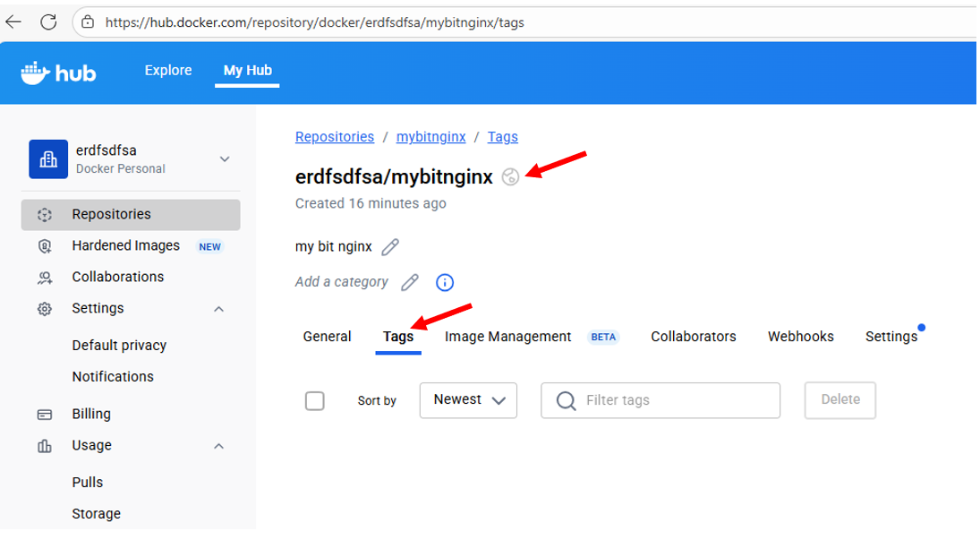Click the pencil icon next to Add a category

click(x=410, y=283)
